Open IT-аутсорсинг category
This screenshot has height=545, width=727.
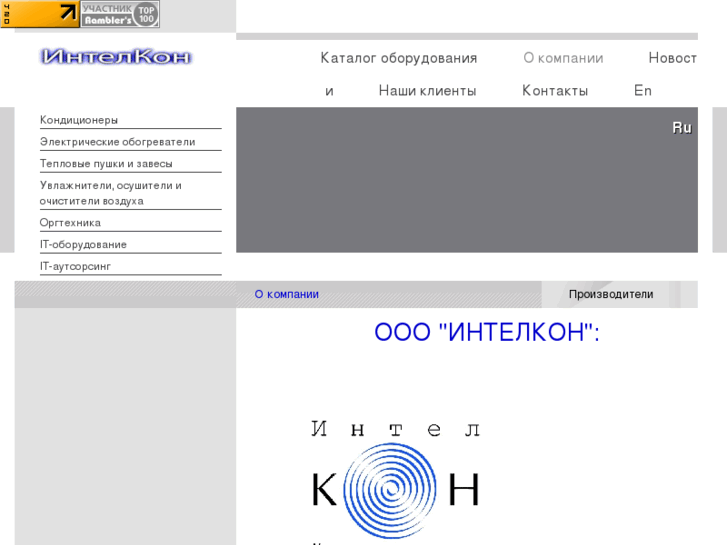75,266
